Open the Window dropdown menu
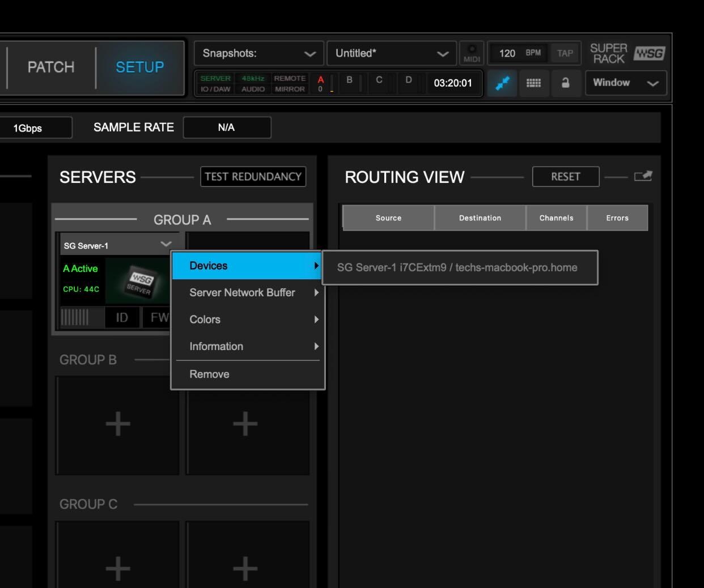Viewport: 704px width, 588px height. (x=626, y=83)
